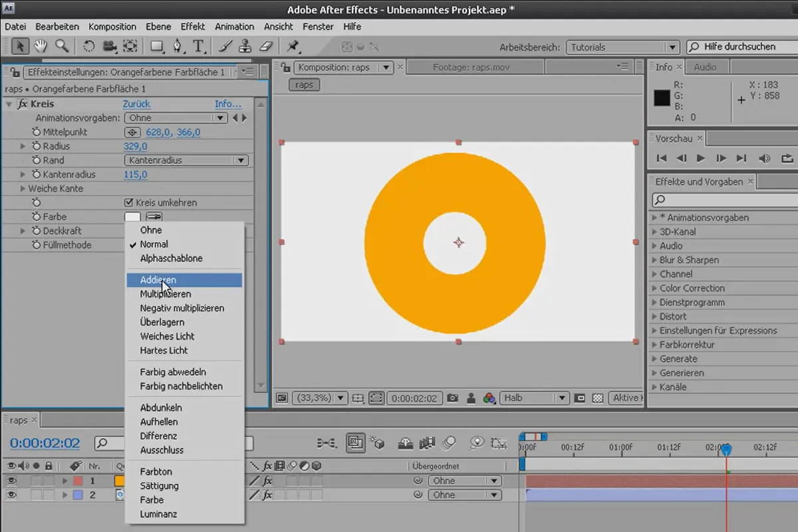
Task: Open the RGB channel display icon
Action: point(489,398)
